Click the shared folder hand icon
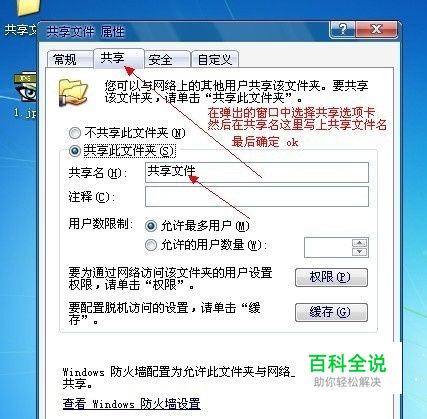The height and width of the screenshot is (419, 427). coord(73,92)
